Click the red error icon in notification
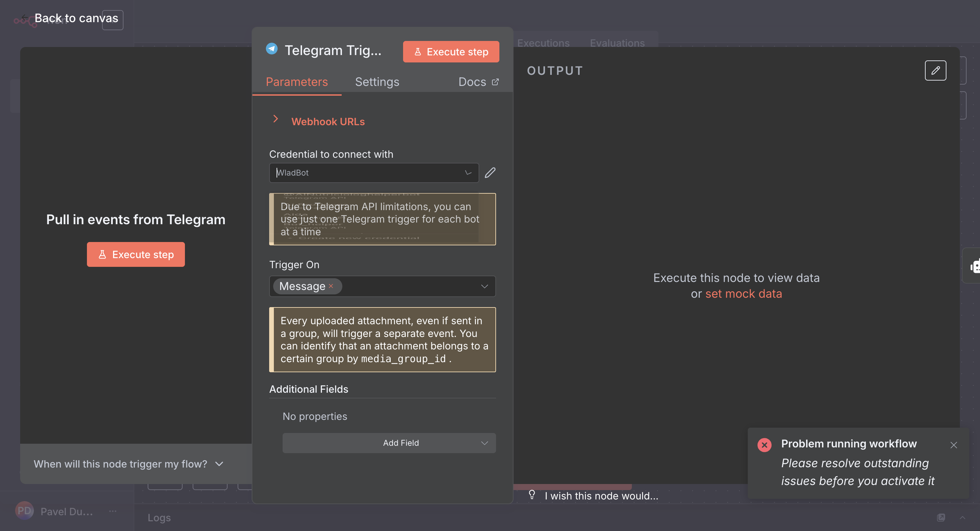 (764, 445)
